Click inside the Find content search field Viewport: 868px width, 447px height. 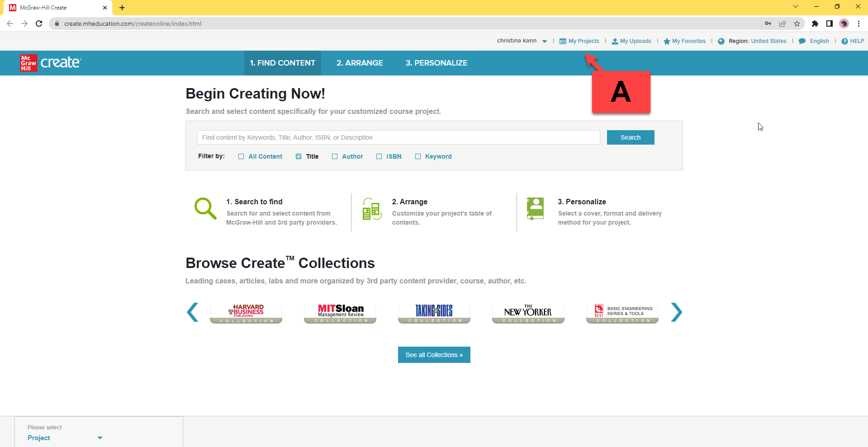click(x=398, y=137)
